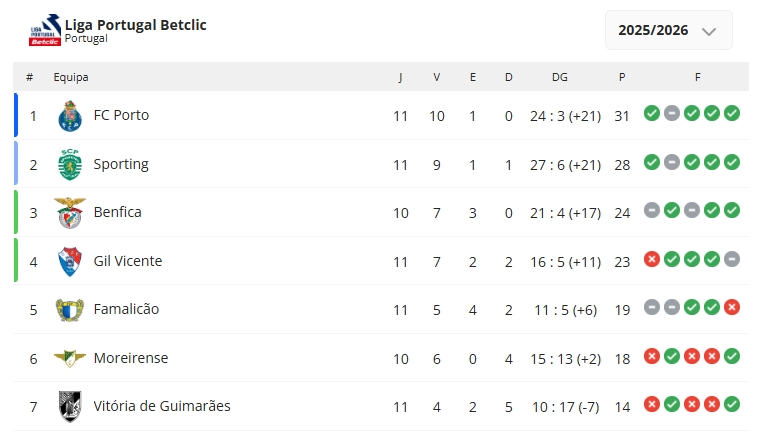Click the Sporting club crest
The height and width of the screenshot is (432, 757).
tap(69, 164)
